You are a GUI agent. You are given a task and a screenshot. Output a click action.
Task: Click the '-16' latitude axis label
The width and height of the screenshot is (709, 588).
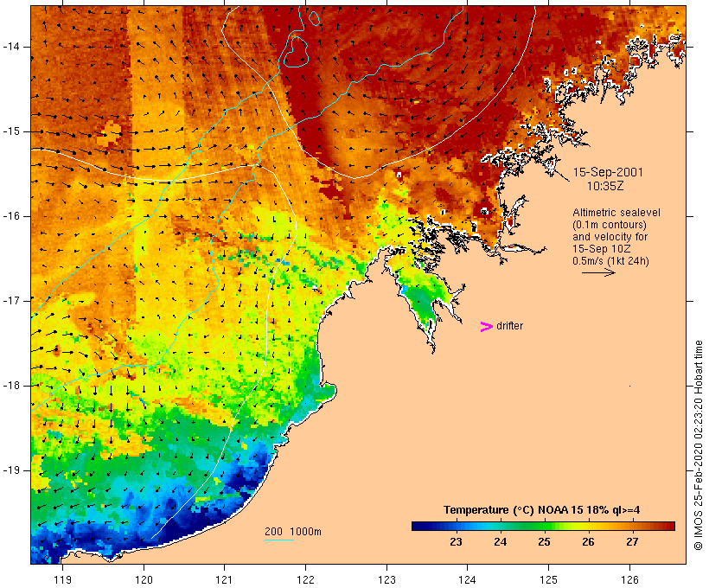click(x=11, y=216)
